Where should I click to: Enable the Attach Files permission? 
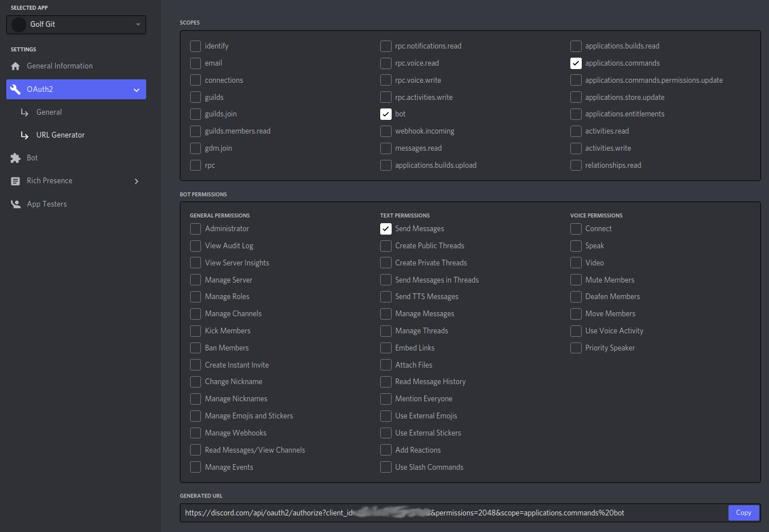click(x=386, y=365)
